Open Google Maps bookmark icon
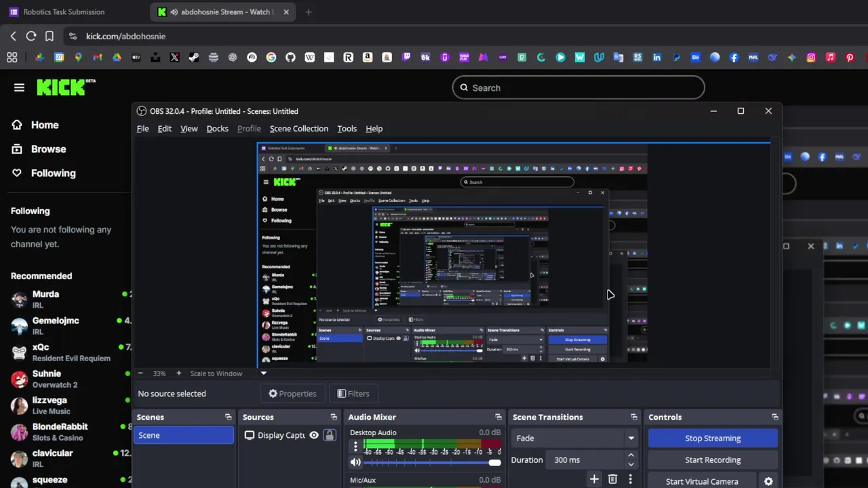Screen dimensions: 868x488 pyautogui.click(x=78, y=58)
